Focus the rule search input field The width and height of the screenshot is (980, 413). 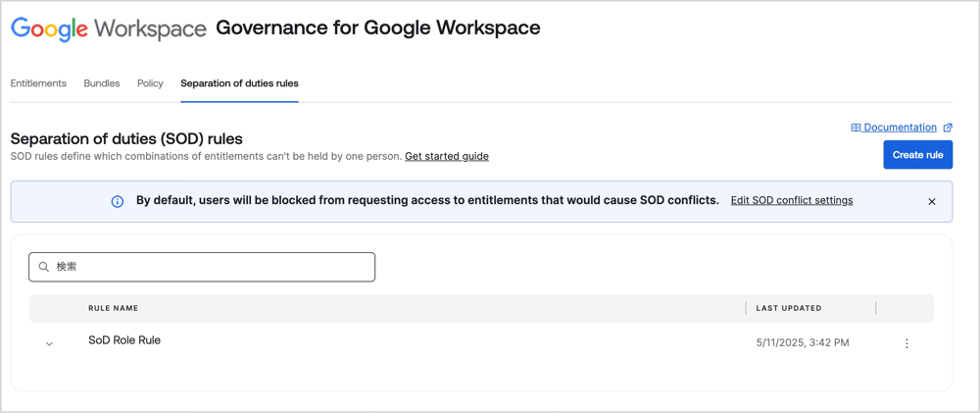pos(202,267)
